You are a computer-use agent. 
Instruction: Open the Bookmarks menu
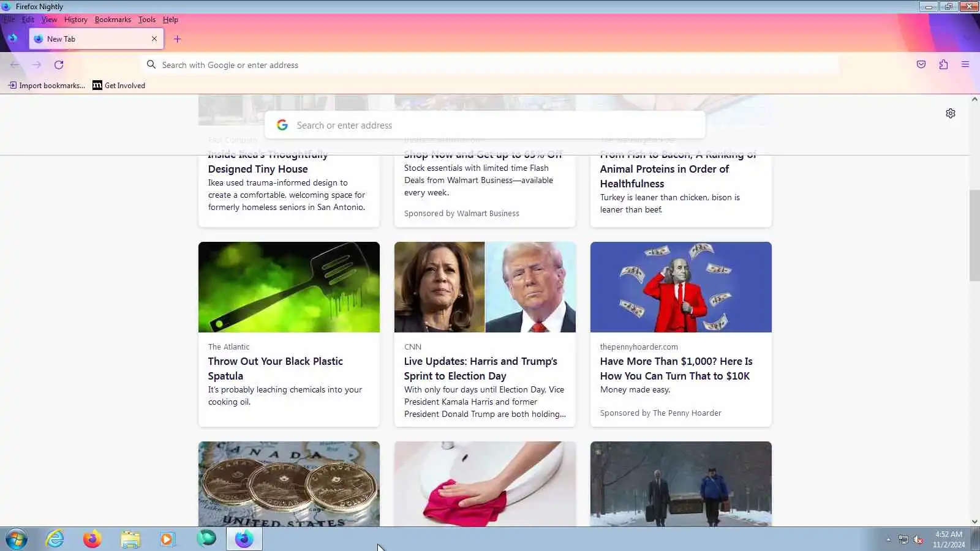113,20
